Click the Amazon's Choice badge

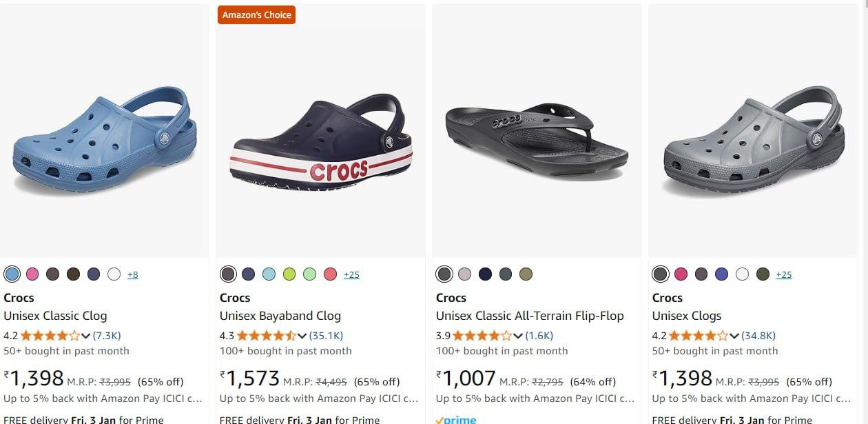click(x=256, y=14)
